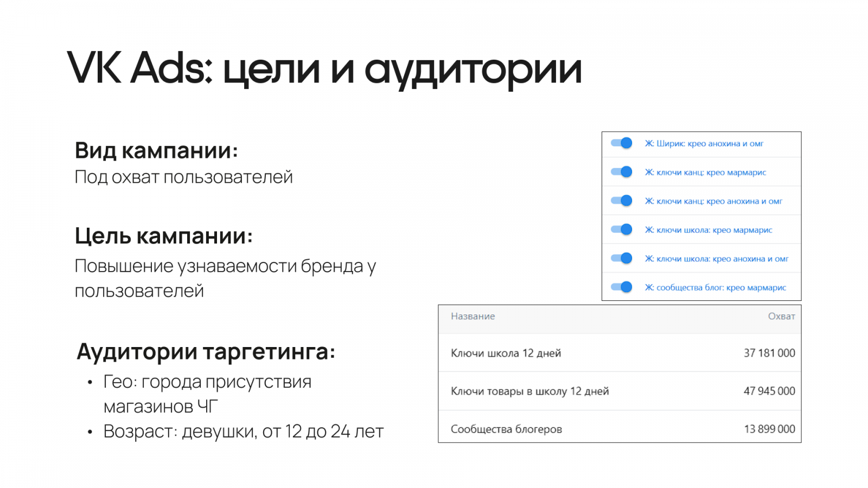This screenshot has height=488, width=868.
Task: Click the slide title "VK Ads: цели и аудитории"
Action: click(x=324, y=69)
